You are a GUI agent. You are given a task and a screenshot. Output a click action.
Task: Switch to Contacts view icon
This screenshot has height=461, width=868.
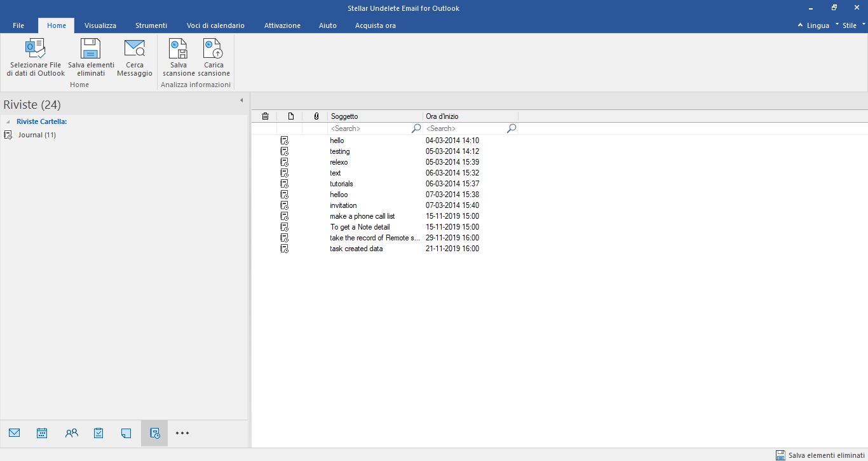point(71,433)
